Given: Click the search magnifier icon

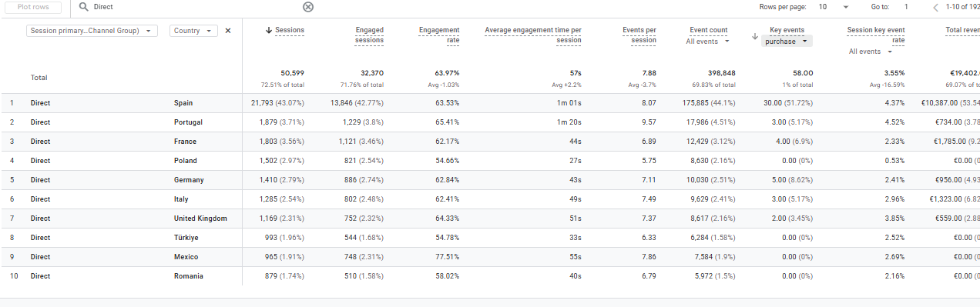Looking at the screenshot, I should pyautogui.click(x=83, y=7).
